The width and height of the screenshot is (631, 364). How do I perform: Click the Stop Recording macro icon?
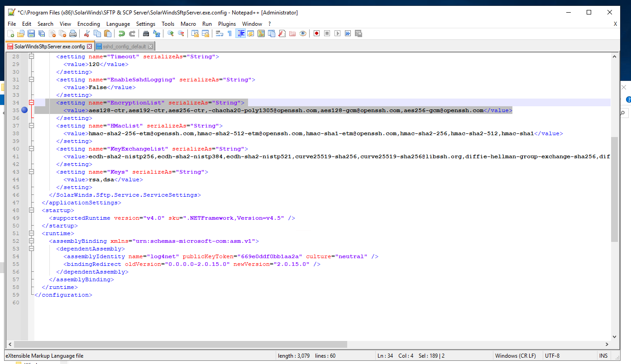coord(327,33)
